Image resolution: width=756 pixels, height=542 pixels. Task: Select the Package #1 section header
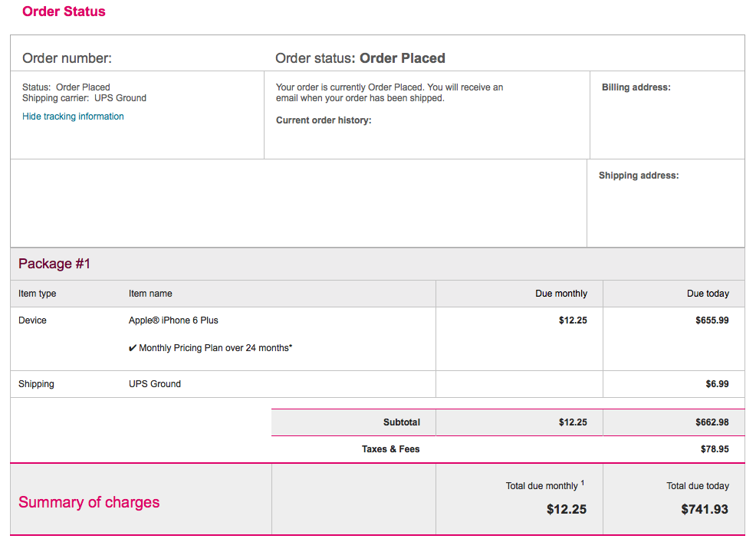(x=54, y=264)
